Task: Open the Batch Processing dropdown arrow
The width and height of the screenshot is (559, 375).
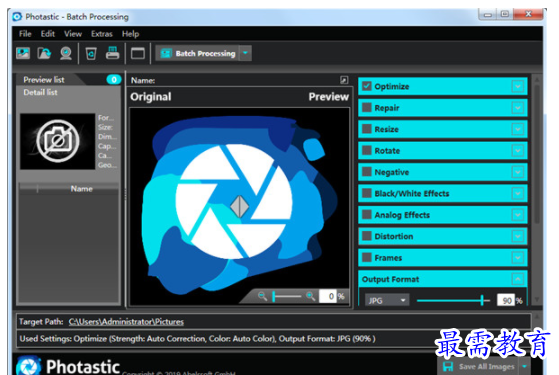Action: tap(245, 53)
